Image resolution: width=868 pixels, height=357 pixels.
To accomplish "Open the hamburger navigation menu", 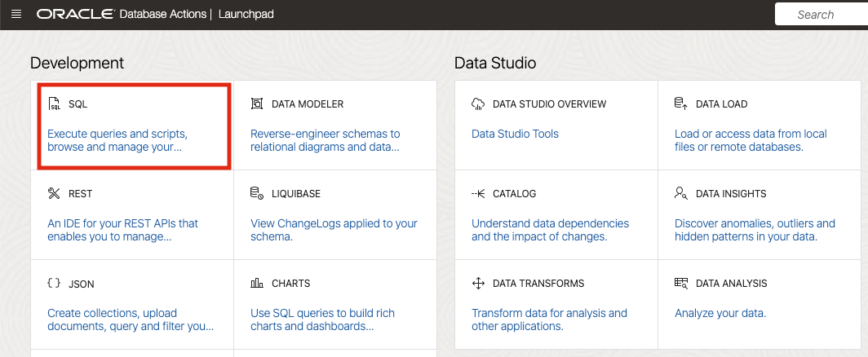I will point(16,15).
